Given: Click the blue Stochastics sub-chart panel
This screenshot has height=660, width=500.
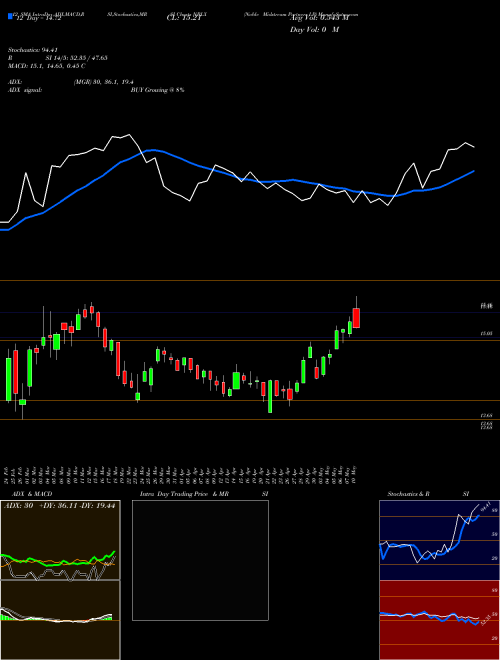Looking at the screenshot, I should [x=439, y=540].
